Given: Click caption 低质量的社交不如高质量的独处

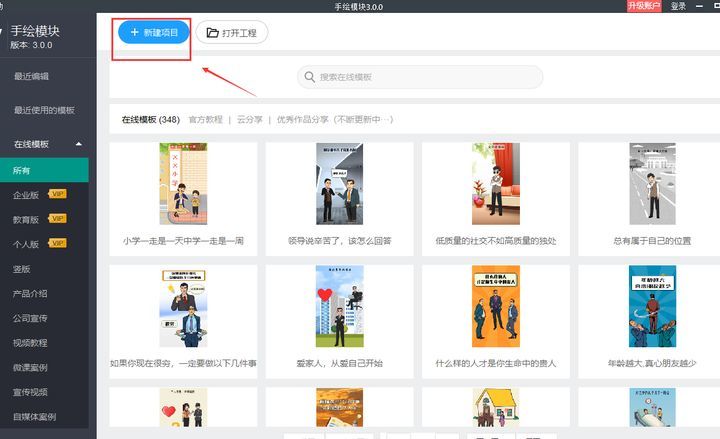Looking at the screenshot, I should pos(496,241).
